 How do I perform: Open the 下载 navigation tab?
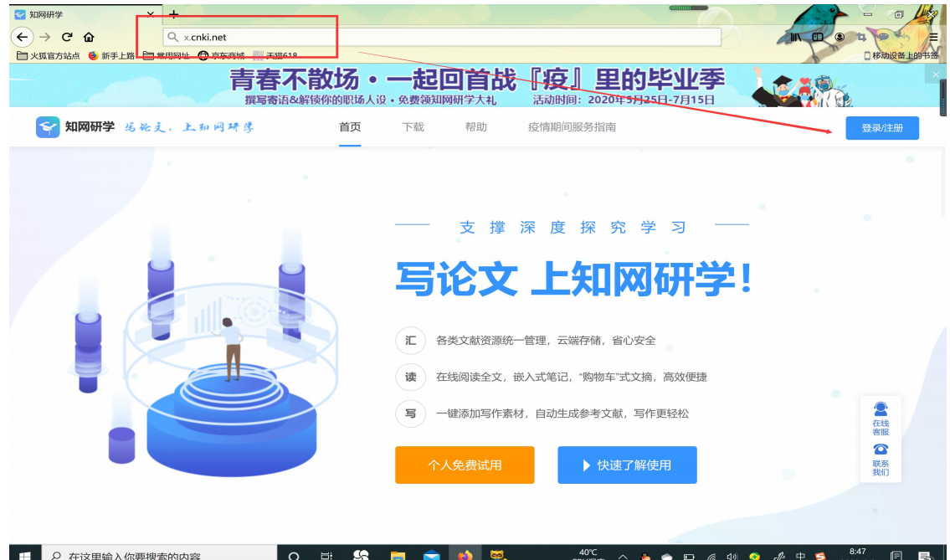point(413,127)
